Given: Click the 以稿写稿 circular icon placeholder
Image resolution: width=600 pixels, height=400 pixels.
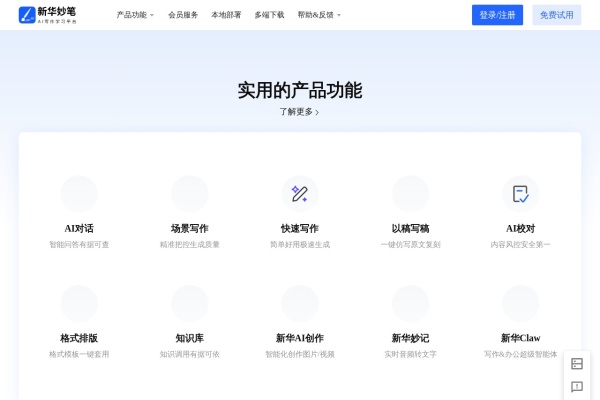Looking at the screenshot, I should (410, 194).
